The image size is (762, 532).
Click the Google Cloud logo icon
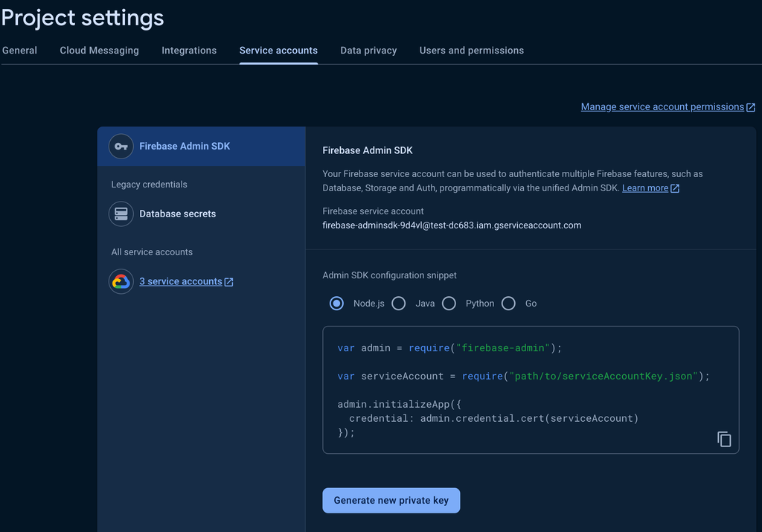tap(121, 281)
